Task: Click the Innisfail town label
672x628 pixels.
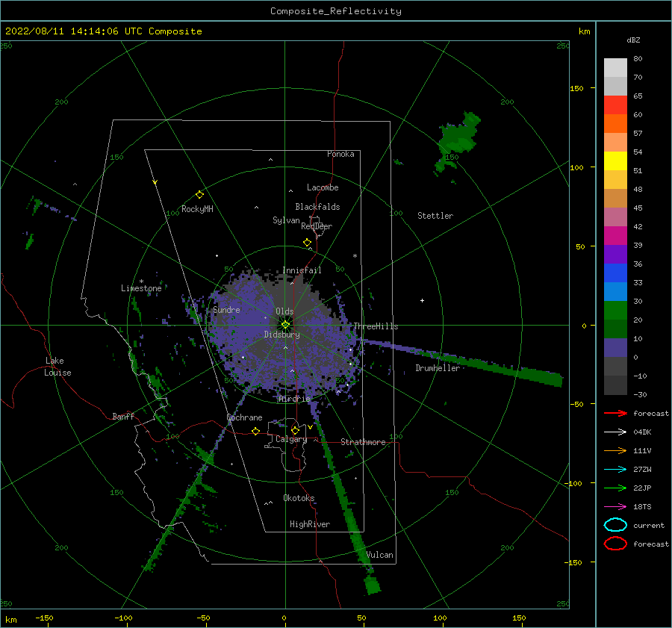Action: 302,270
